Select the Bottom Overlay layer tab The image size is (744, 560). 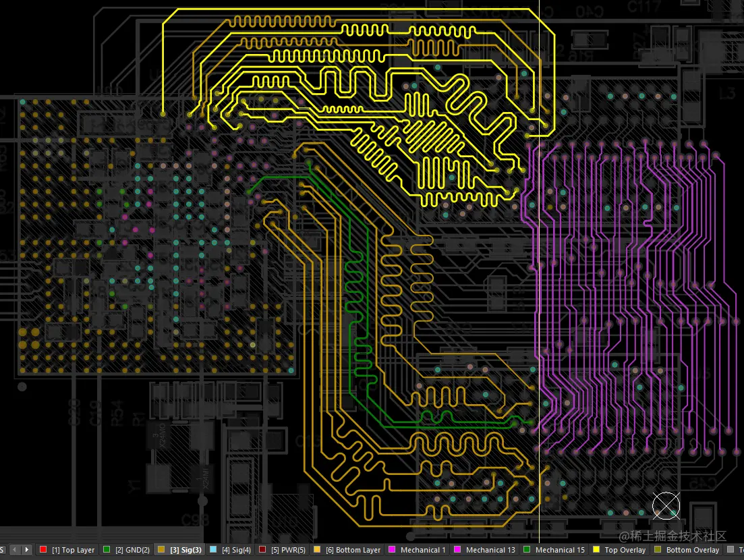[x=687, y=550]
